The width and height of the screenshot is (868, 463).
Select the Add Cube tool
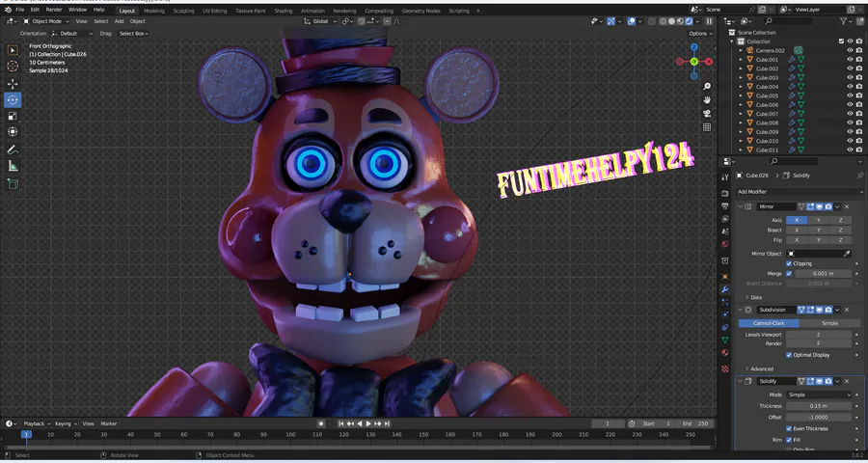click(13, 184)
